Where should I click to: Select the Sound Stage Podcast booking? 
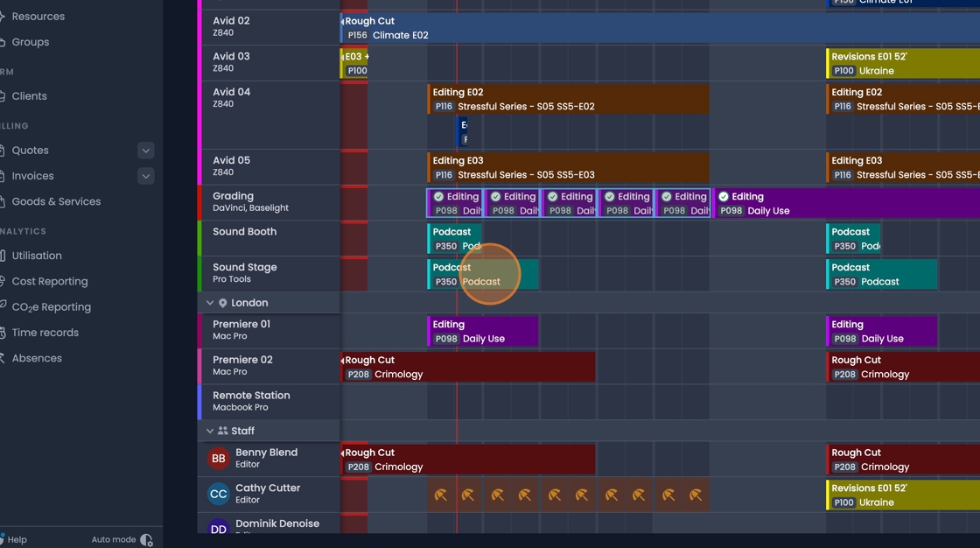(483, 274)
